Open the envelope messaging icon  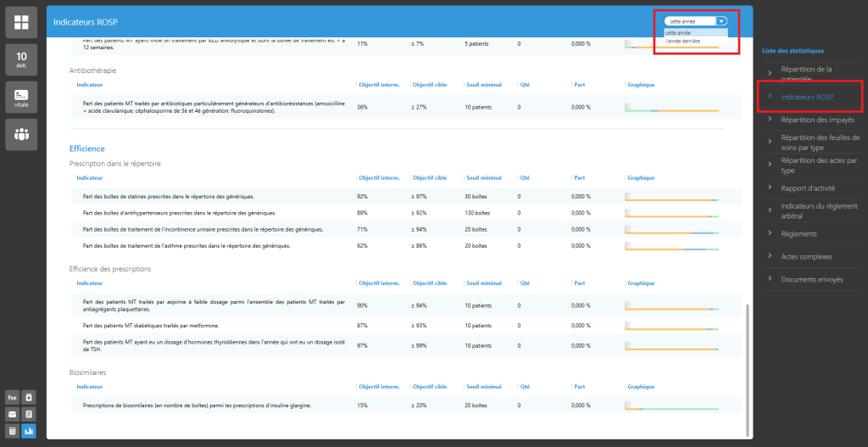coord(13,414)
